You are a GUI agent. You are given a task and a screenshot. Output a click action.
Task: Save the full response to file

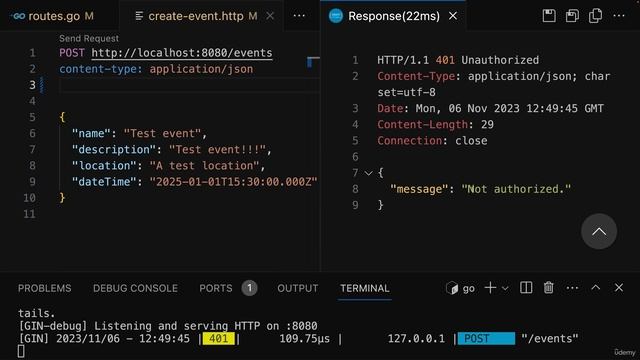[549, 16]
